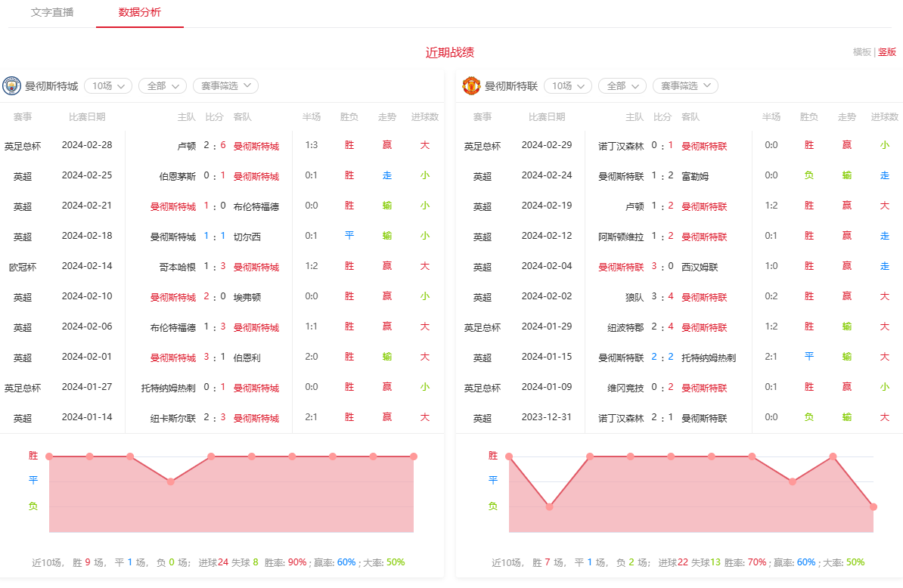Expand Manchester United 赛事筛选 dropdown
Viewport: 903px width, 588px height.
point(685,85)
